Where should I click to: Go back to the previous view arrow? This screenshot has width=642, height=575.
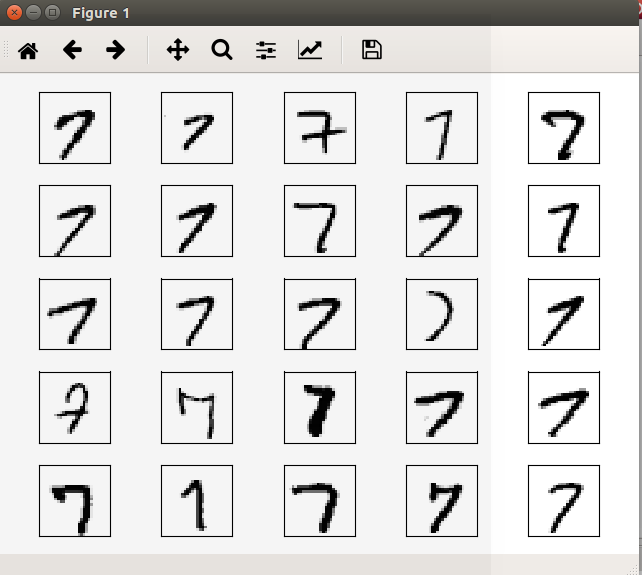coord(72,50)
